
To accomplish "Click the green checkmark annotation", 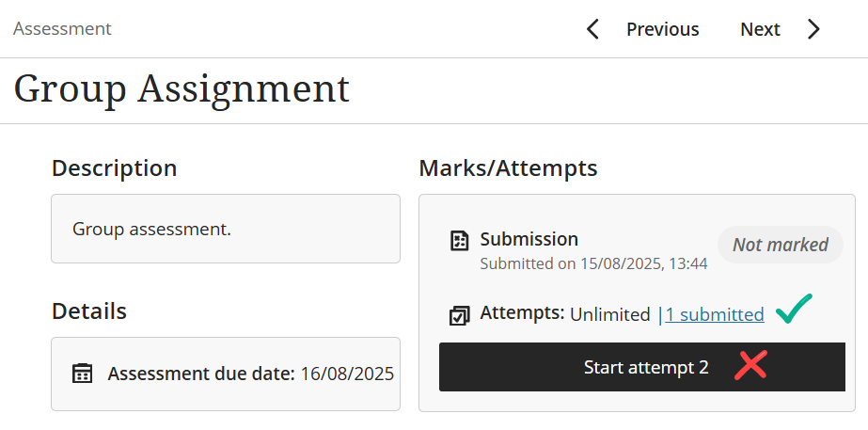I will [x=794, y=310].
